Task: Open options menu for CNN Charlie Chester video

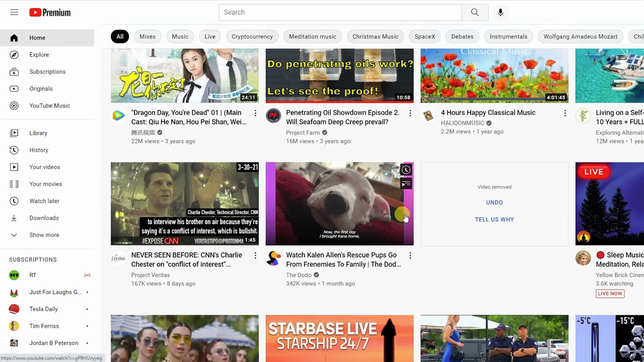Action: [255, 255]
